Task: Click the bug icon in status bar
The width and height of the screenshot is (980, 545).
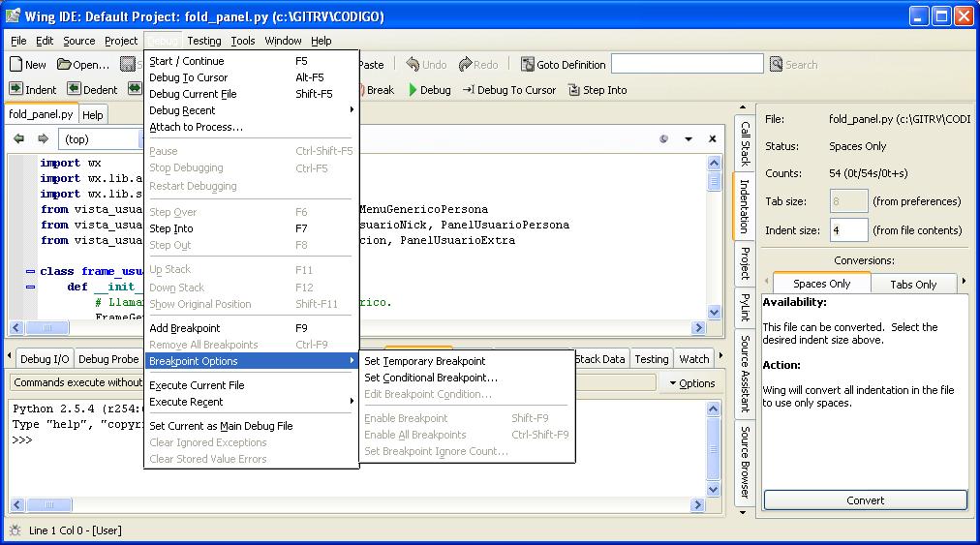Action: click(x=15, y=530)
